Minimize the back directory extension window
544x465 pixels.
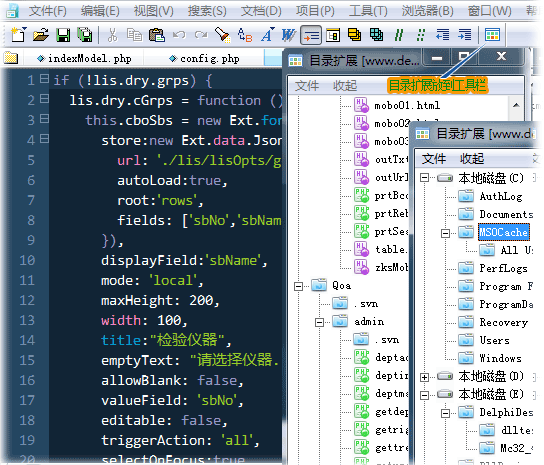click(437, 58)
